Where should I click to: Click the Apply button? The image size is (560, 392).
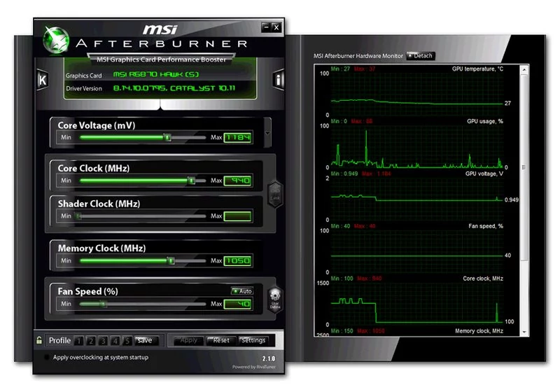pos(188,341)
